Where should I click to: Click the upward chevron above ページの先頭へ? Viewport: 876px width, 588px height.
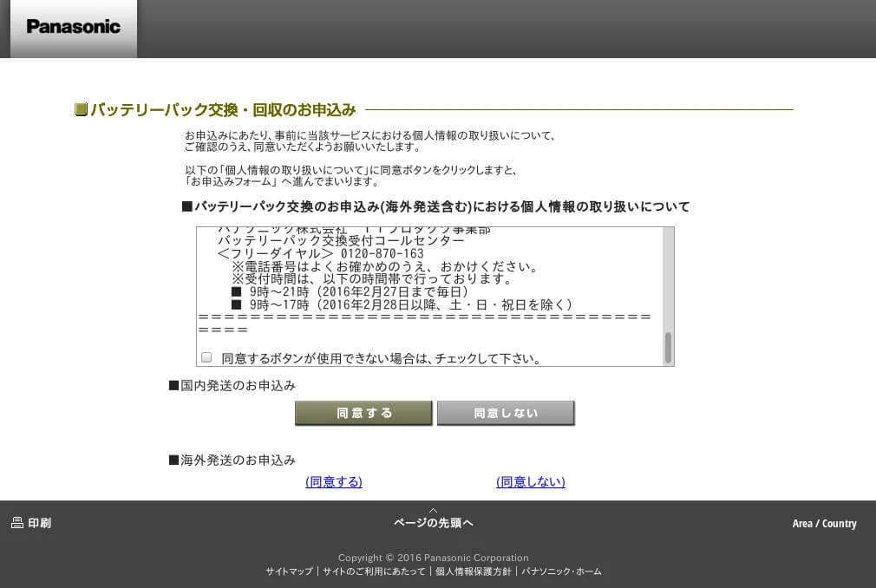tap(433, 512)
